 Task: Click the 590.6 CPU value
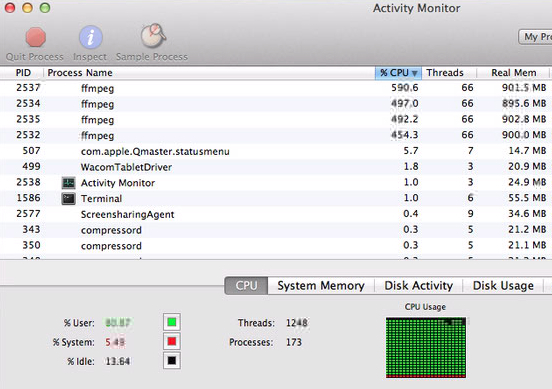pos(405,88)
